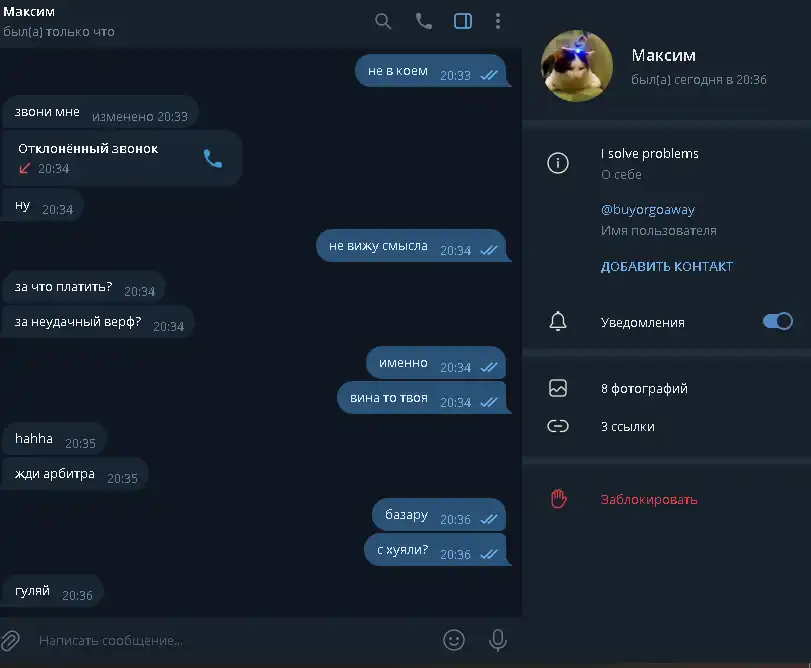Click the @buyorgoaway username link
Screen dimensions: 811x668
pos(648,209)
